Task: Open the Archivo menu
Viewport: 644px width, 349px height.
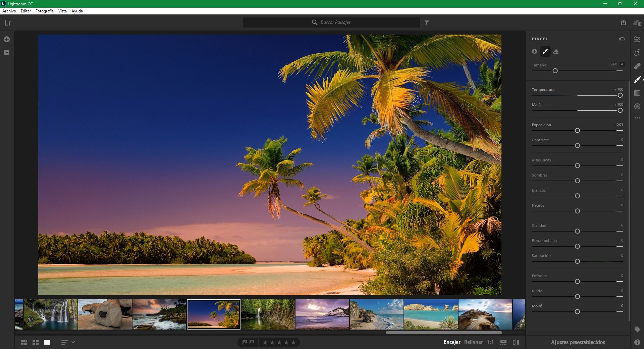Action: tap(9, 11)
